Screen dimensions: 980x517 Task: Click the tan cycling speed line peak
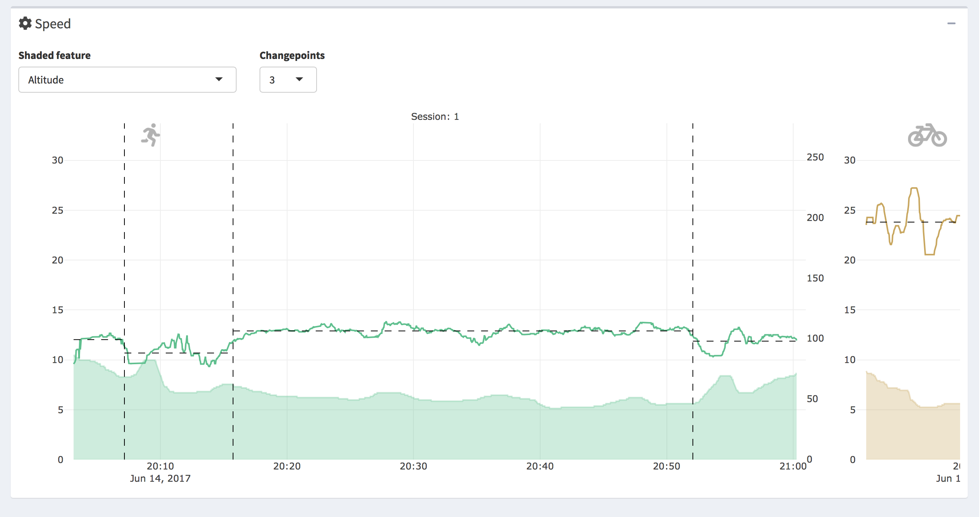tap(914, 188)
